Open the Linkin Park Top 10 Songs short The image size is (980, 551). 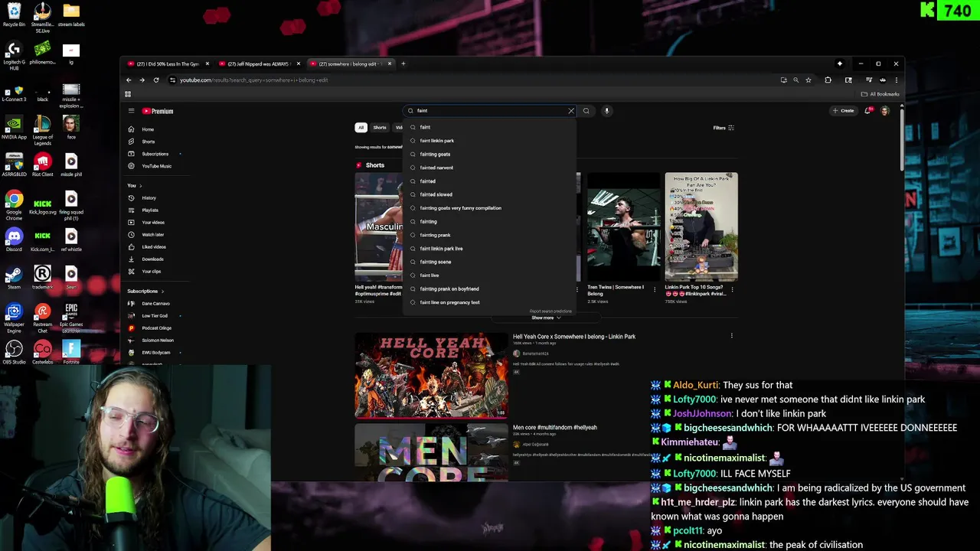coord(701,227)
